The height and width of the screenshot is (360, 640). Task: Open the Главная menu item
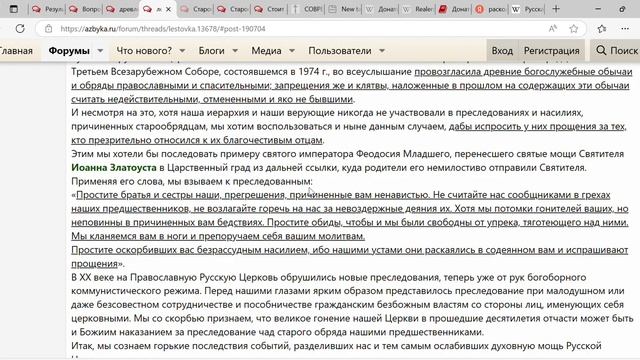16,51
